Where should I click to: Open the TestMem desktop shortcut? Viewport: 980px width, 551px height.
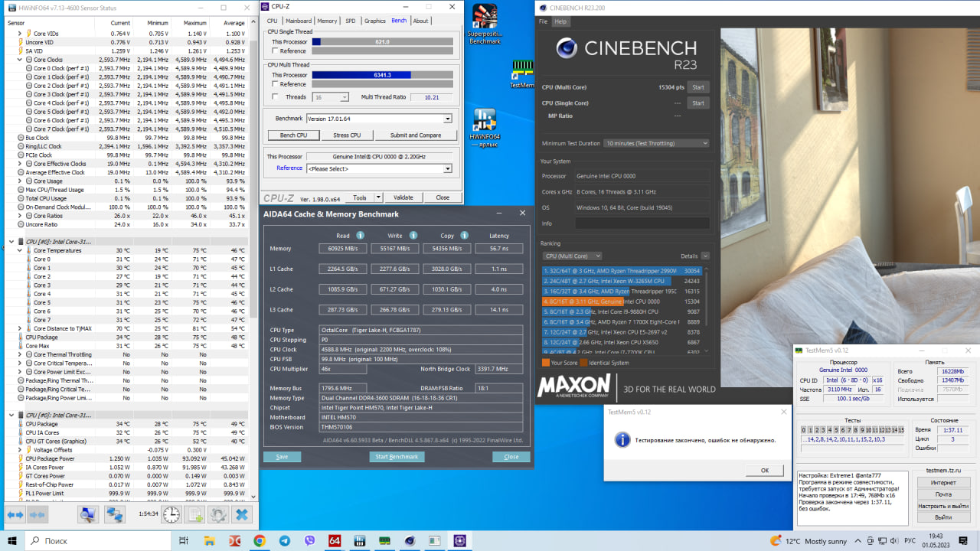click(522, 74)
